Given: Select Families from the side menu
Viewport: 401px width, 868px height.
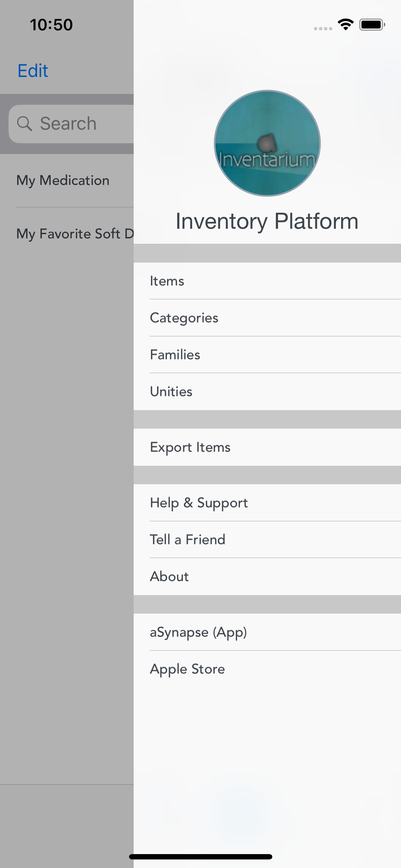Looking at the screenshot, I should tap(267, 355).
